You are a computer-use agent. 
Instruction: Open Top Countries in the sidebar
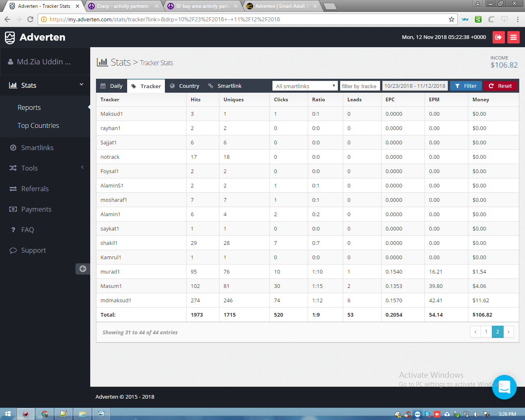click(38, 126)
